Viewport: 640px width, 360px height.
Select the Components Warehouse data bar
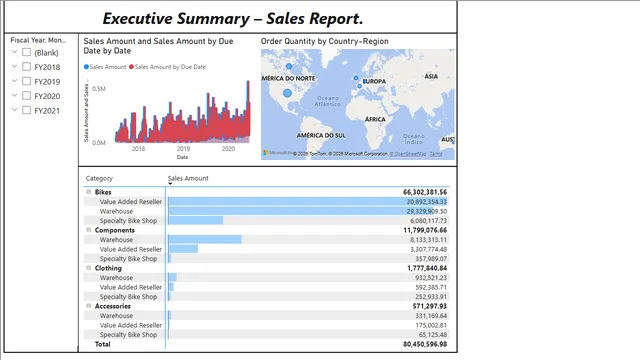(205, 240)
